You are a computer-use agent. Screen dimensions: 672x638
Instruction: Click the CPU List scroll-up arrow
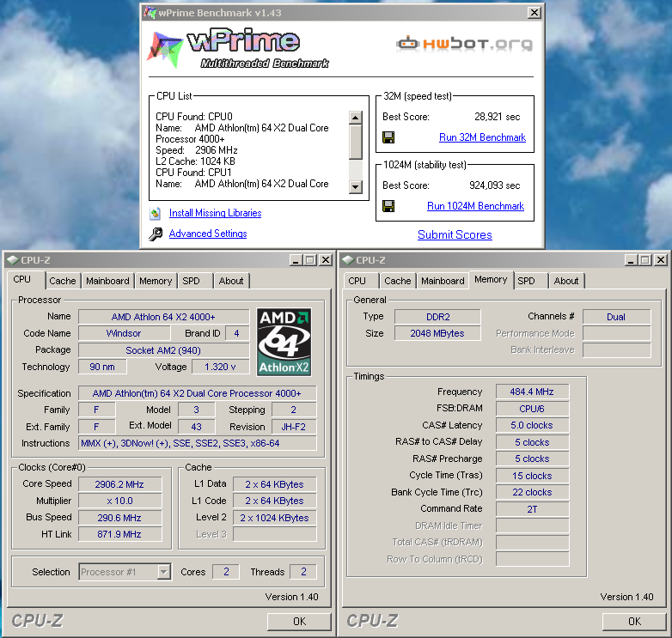point(355,117)
